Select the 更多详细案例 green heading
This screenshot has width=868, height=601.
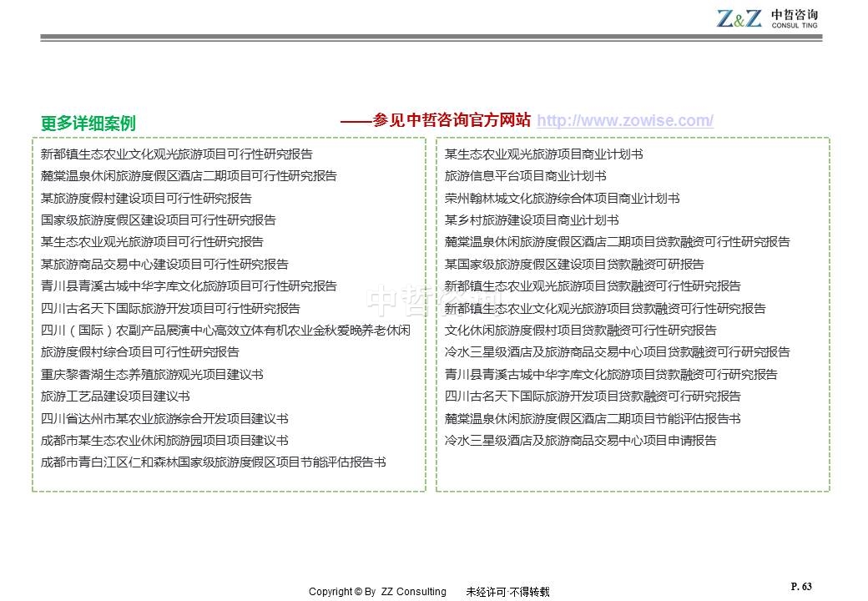click(88, 124)
